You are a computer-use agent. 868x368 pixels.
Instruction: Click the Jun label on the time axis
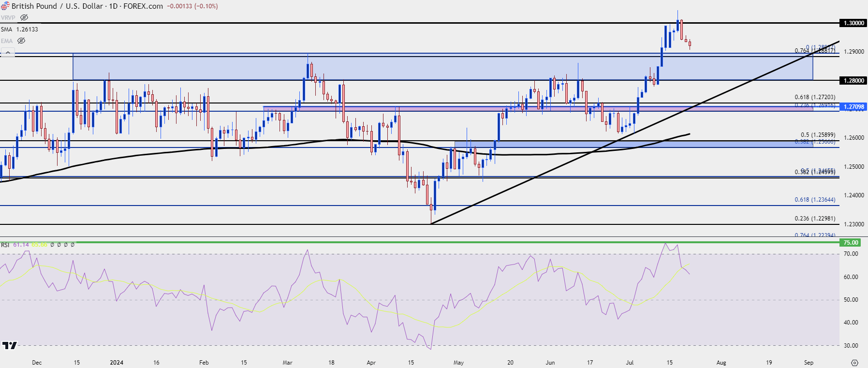click(x=550, y=362)
